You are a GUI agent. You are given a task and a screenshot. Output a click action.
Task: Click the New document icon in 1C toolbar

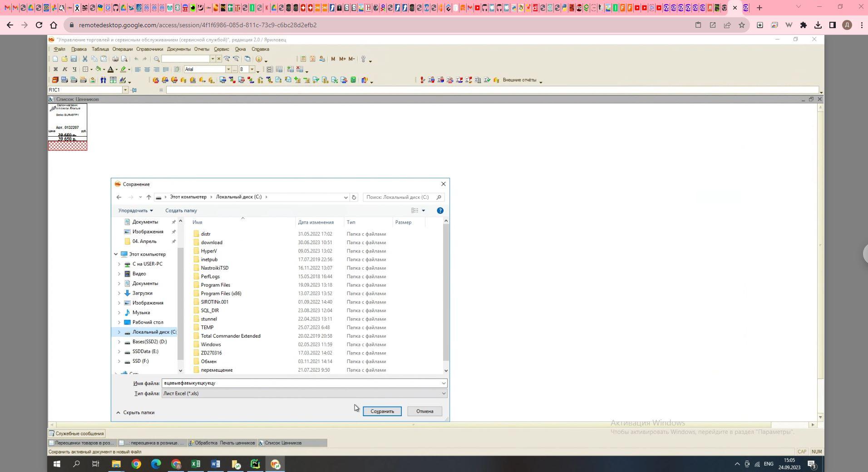pos(55,59)
